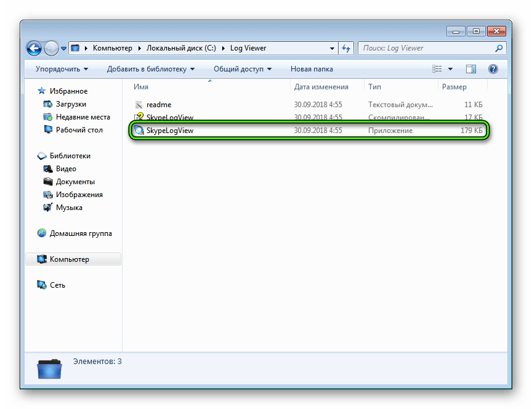Open address bar history dropdown
The height and width of the screenshot is (409, 532).
click(332, 48)
